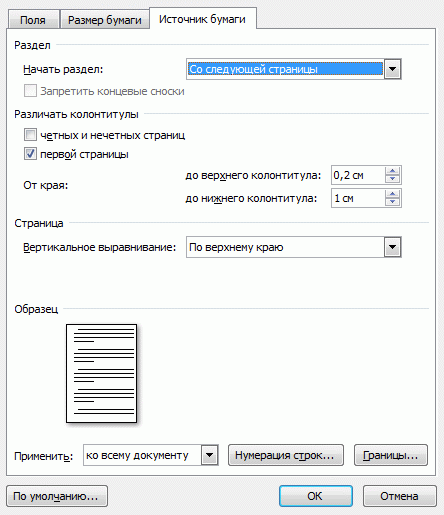Set values as По умолчанию

click(x=57, y=496)
